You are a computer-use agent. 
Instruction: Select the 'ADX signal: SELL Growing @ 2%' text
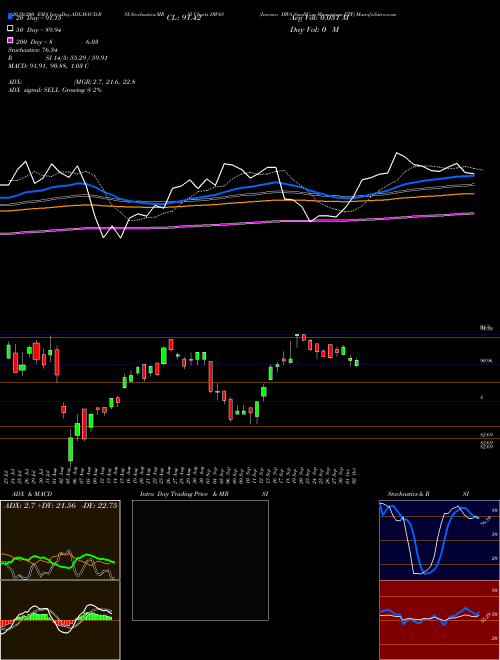[x=55, y=90]
